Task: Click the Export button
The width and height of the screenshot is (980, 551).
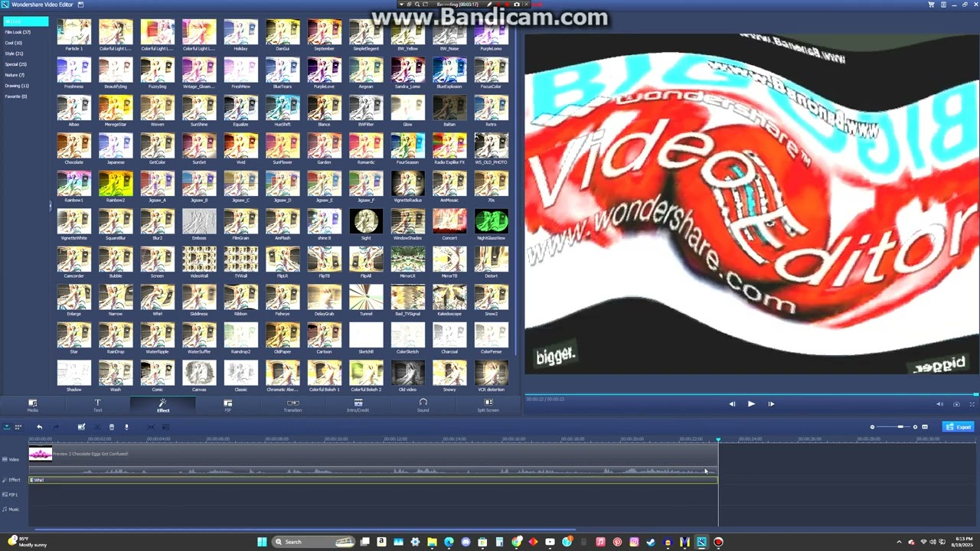Action: [x=959, y=427]
